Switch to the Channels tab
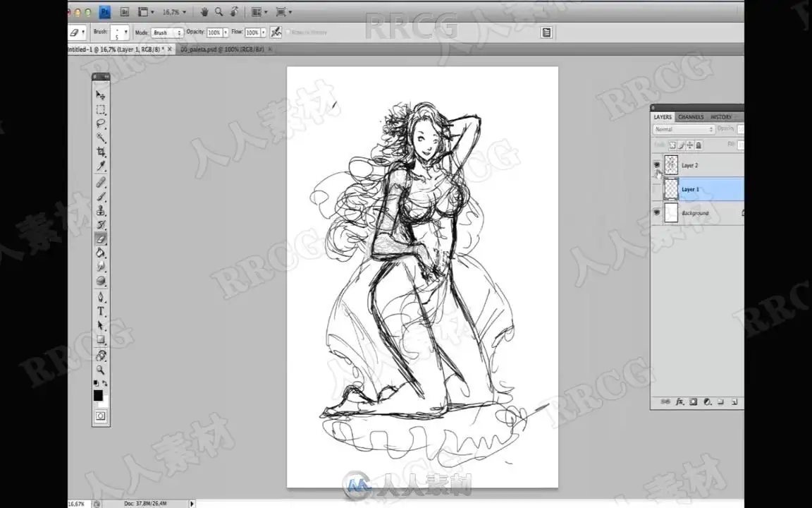Image resolution: width=812 pixels, height=508 pixels. [x=691, y=116]
